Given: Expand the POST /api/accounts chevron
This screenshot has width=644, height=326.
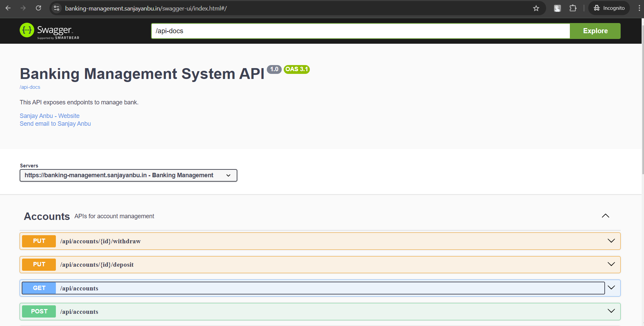Looking at the screenshot, I should [611, 311].
